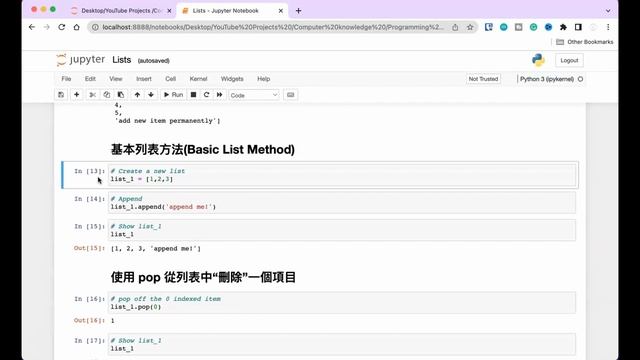Click heading 基本列表方法(Basic List Method)
The height and width of the screenshot is (360, 640).
click(x=202, y=149)
